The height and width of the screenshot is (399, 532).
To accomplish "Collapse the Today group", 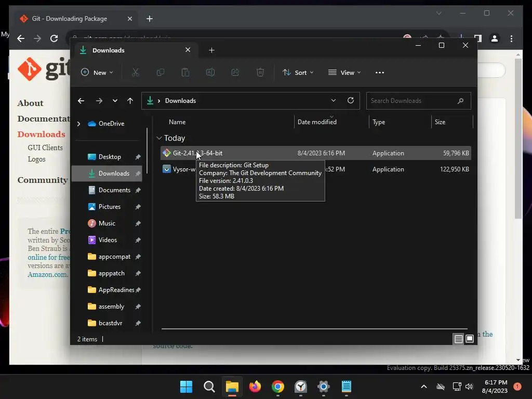I will [159, 138].
